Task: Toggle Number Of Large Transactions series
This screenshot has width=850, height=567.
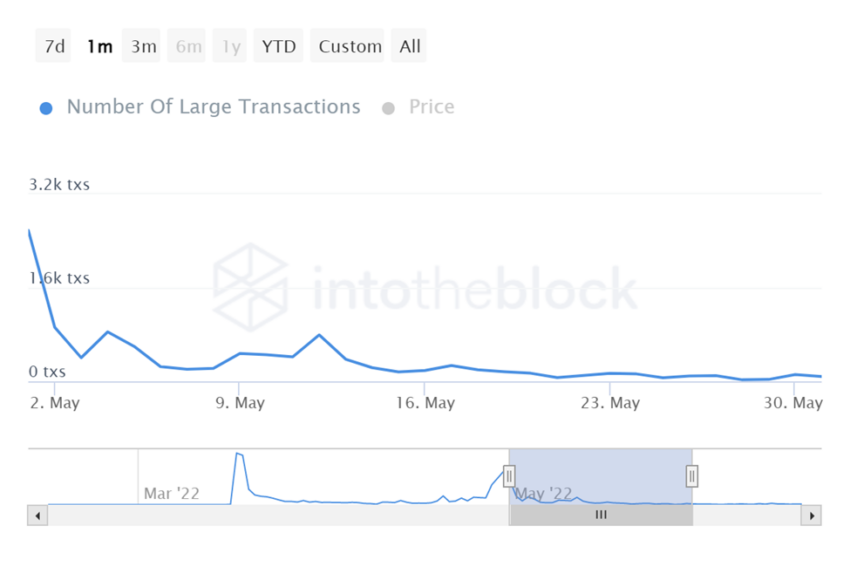Action: (x=213, y=107)
